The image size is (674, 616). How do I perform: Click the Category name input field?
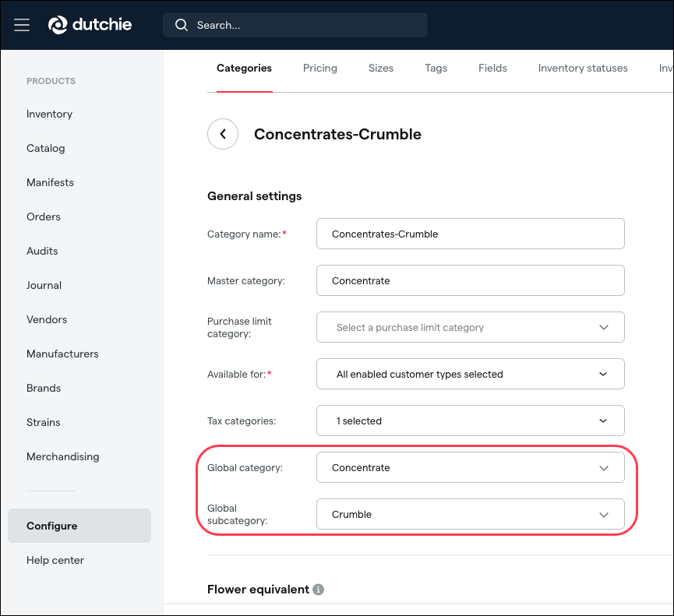(x=470, y=234)
